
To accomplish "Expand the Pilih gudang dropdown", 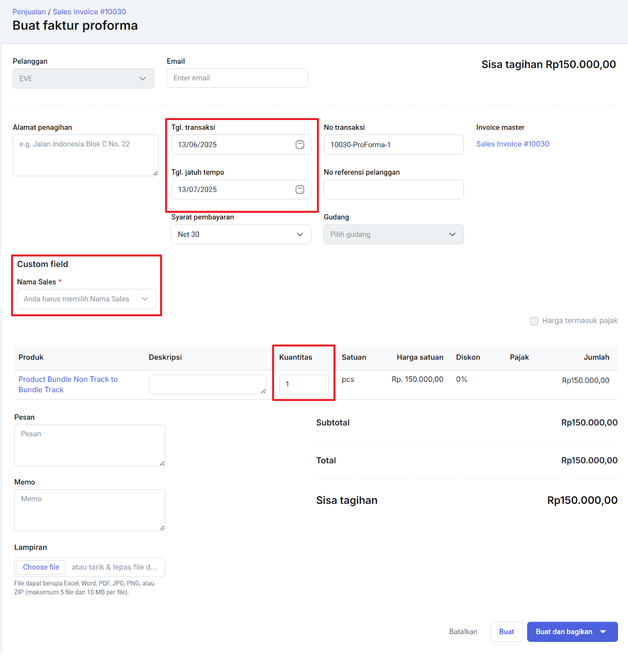I will [393, 234].
